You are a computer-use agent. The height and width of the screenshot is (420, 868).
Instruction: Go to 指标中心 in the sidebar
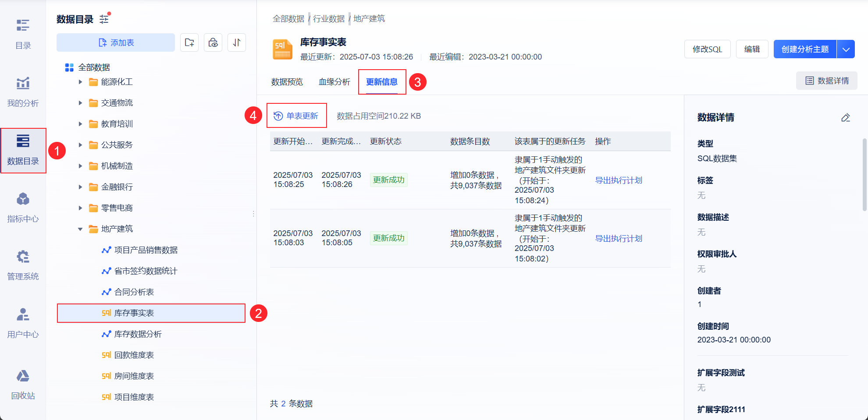23,208
